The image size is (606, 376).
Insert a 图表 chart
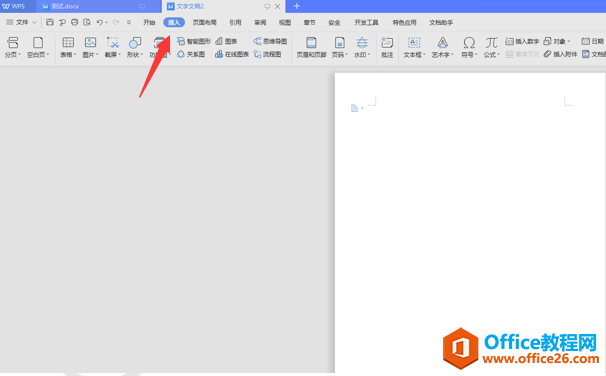coord(226,41)
